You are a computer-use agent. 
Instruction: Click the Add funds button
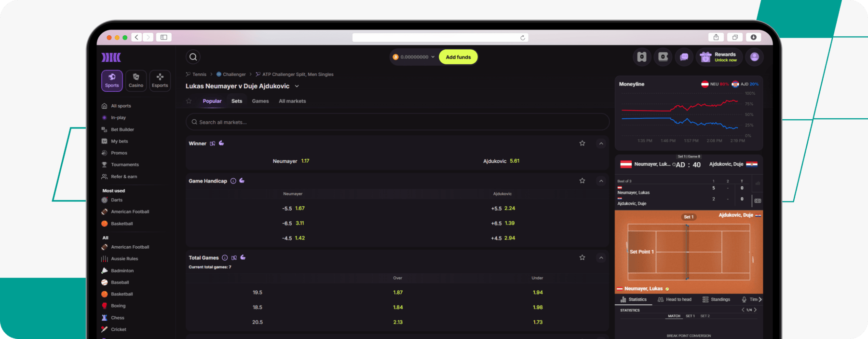click(458, 57)
